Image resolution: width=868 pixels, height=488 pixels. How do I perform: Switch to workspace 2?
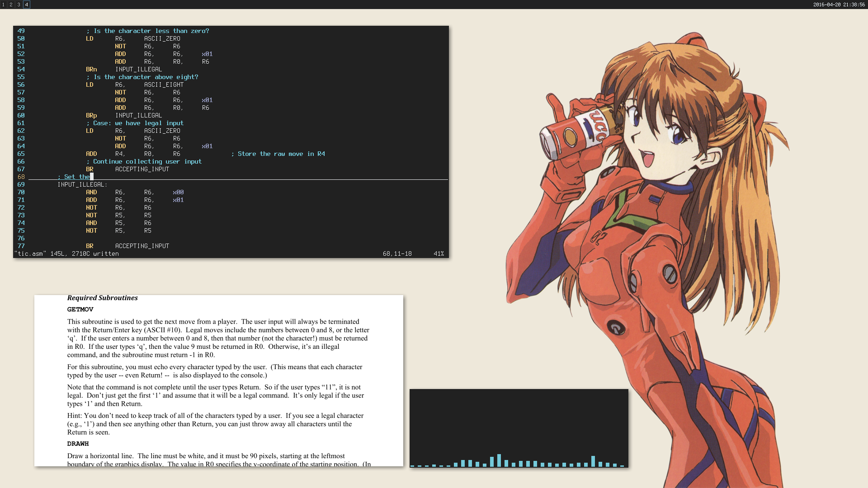[11, 5]
